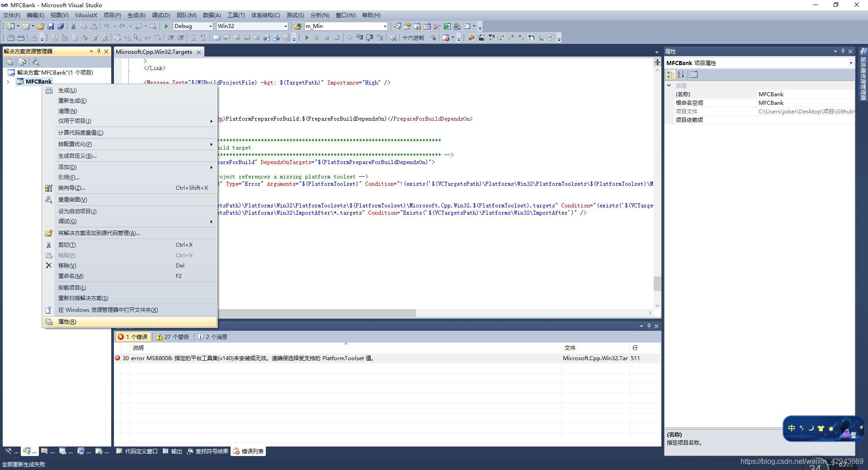Collapse the 杂项 category in Properties
The image size is (868, 470).
[669, 85]
